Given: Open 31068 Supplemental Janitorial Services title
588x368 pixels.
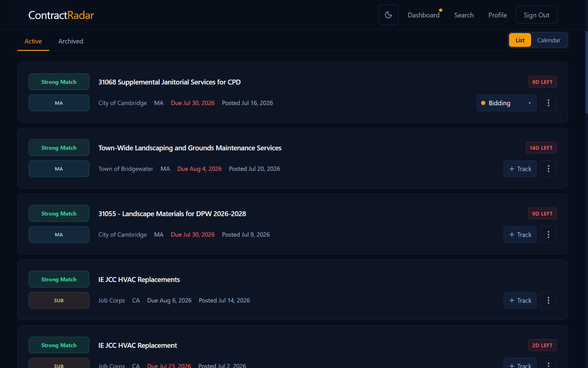Looking at the screenshot, I should tap(169, 82).
